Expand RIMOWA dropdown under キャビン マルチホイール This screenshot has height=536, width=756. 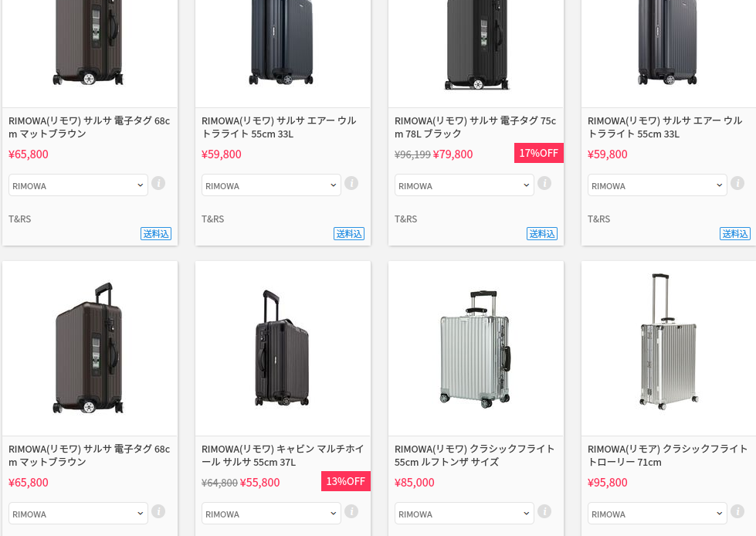pos(271,514)
